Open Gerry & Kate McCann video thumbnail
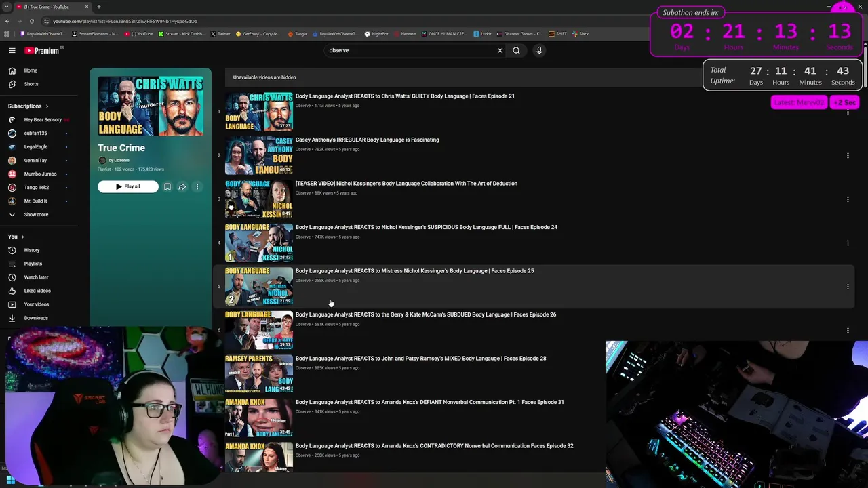The image size is (868, 488). click(x=259, y=330)
